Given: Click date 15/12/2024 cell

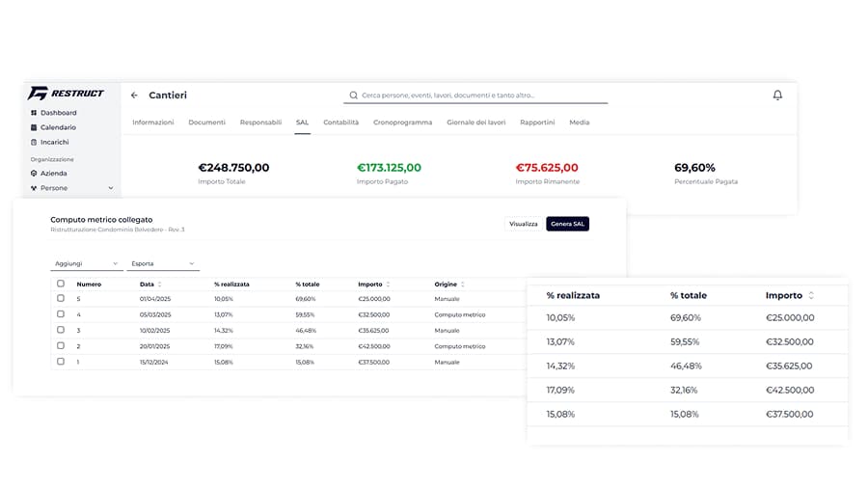Looking at the screenshot, I should [154, 363].
